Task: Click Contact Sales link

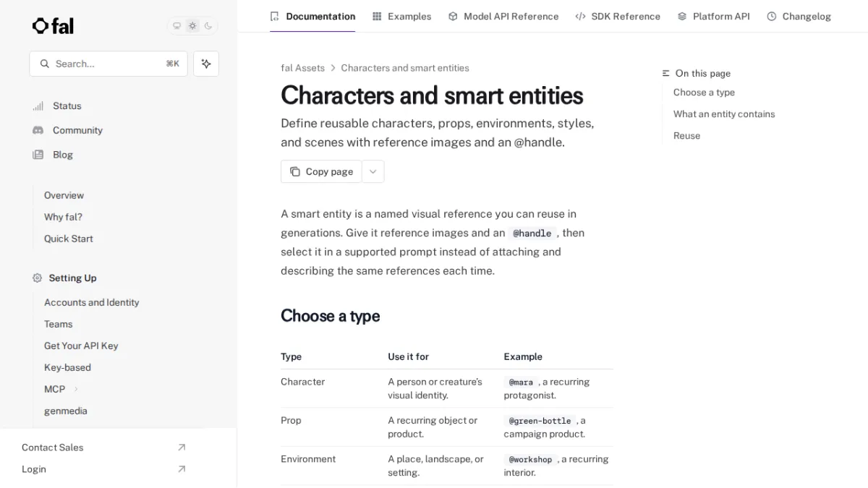Action: tap(52, 448)
